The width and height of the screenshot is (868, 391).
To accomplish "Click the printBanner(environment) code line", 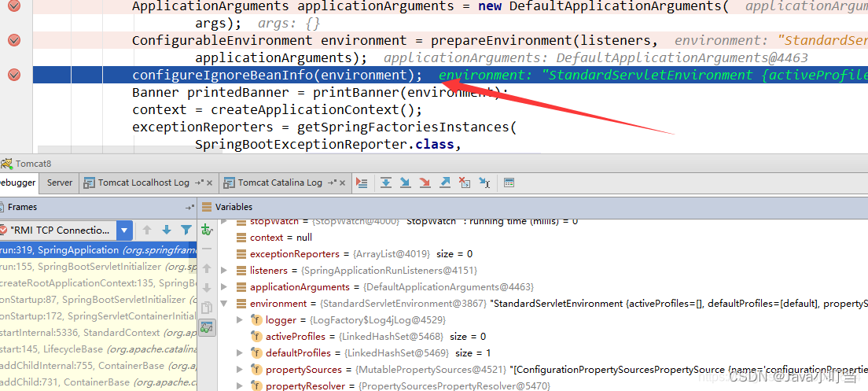I will click(x=319, y=93).
